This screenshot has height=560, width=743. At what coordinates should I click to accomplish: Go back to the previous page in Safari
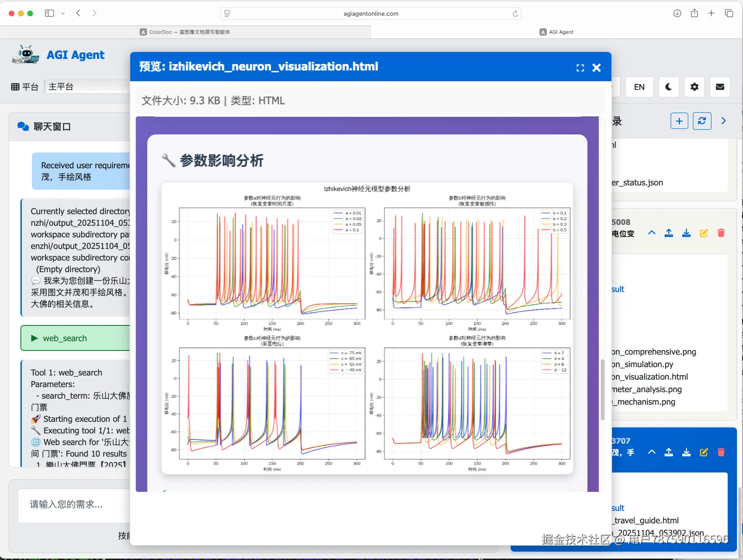pyautogui.click(x=78, y=13)
